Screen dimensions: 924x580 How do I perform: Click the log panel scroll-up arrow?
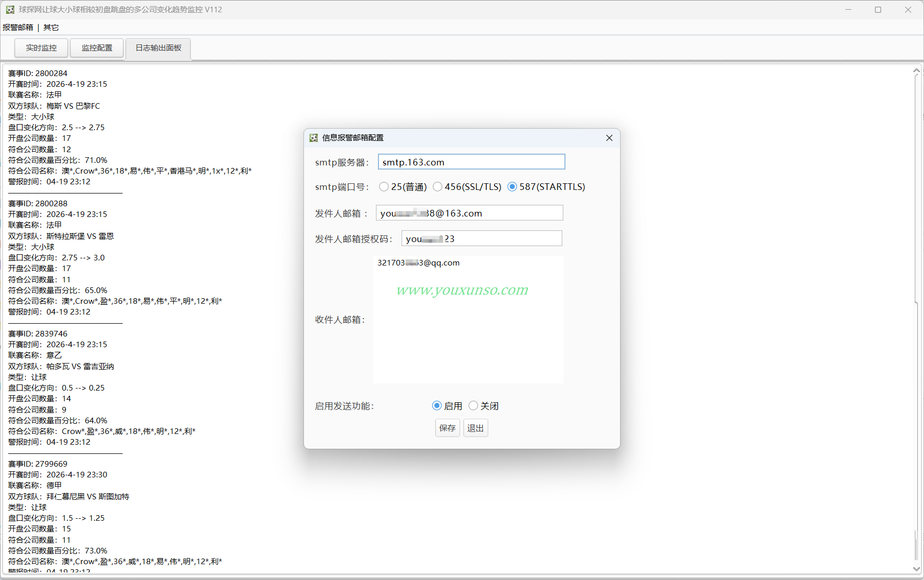916,70
